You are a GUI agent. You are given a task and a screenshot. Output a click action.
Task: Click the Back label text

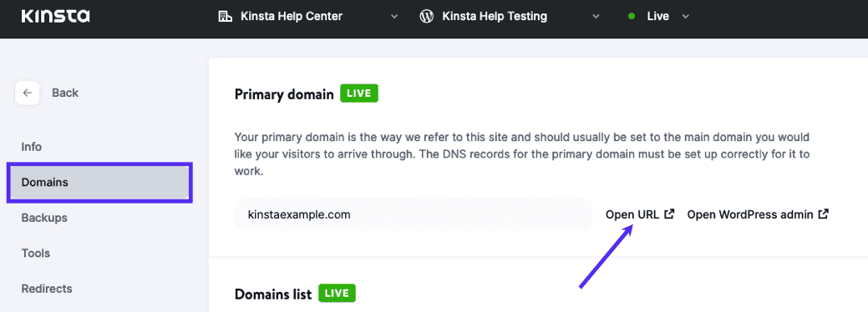[65, 93]
